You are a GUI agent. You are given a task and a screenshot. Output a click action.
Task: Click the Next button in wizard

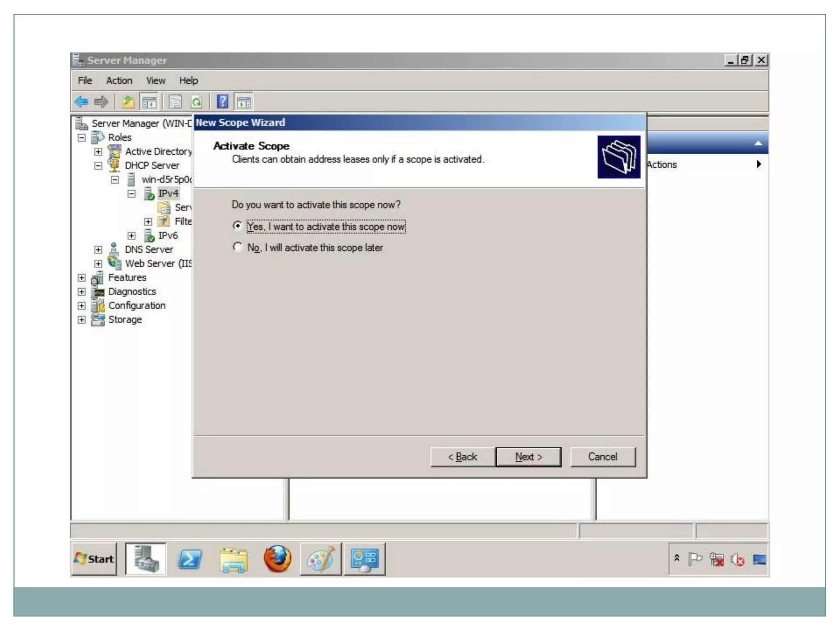[x=528, y=457]
